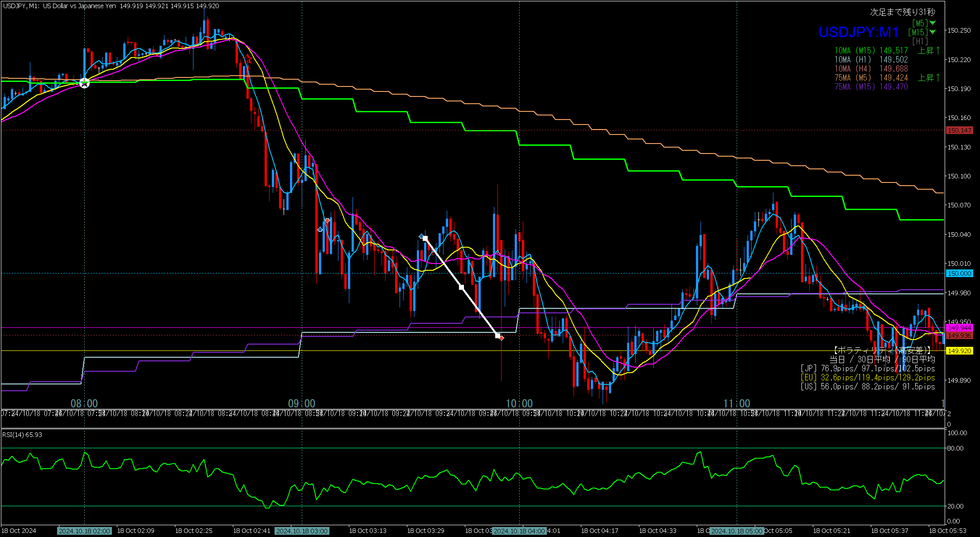Screen dimensions: 980x537
Task: Click 上昇↑ beside the 75MA (M5) row
Action: [929, 78]
